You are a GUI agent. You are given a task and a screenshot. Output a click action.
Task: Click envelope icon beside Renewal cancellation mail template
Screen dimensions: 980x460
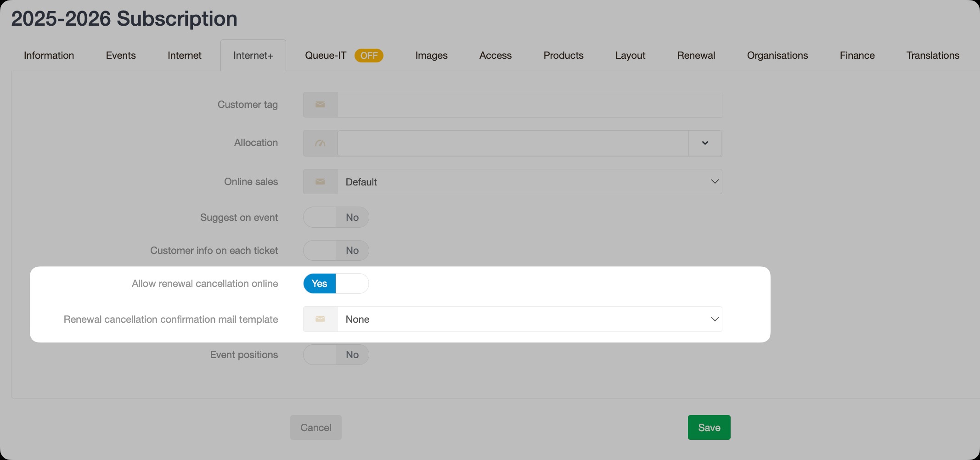[x=320, y=319]
